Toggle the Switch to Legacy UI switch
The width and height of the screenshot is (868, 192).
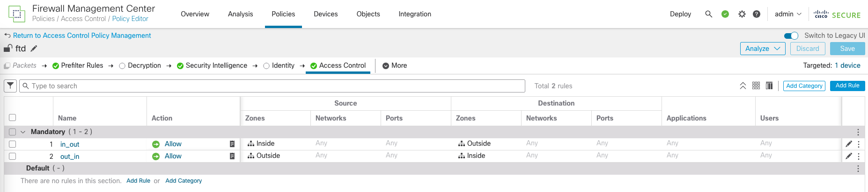point(791,36)
